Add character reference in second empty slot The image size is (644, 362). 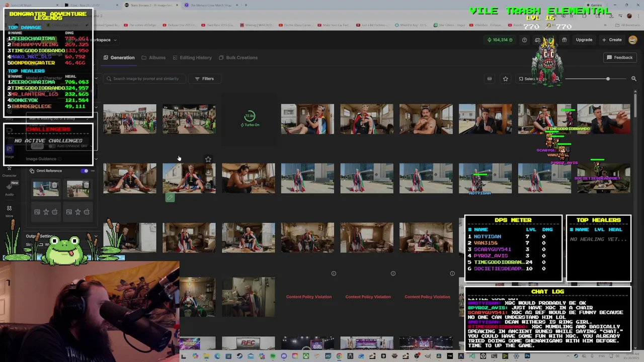(77, 212)
